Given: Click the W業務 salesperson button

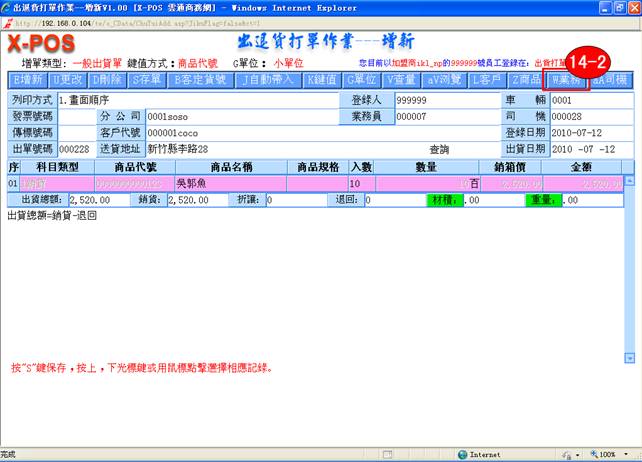Looking at the screenshot, I should click(x=567, y=79).
